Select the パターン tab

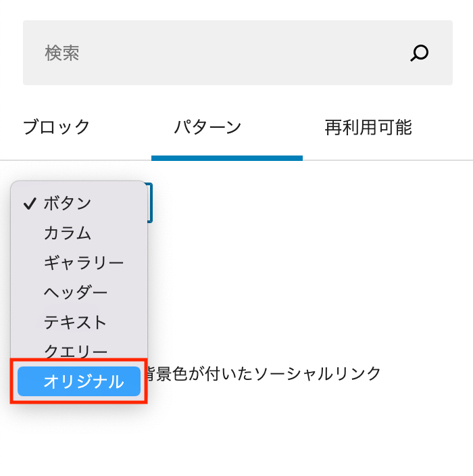[207, 127]
